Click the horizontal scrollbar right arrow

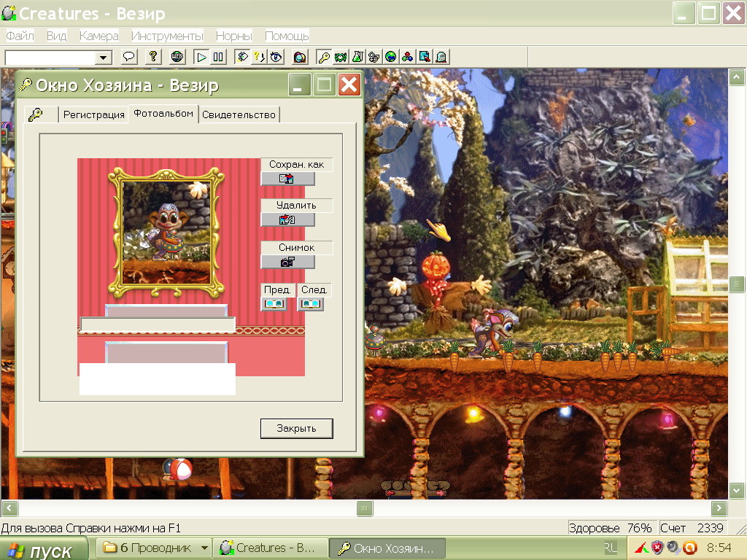point(719,508)
